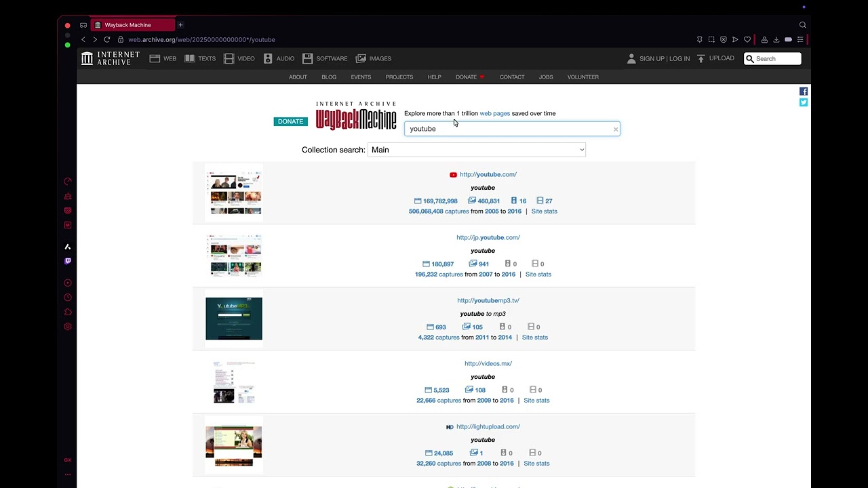868x488 pixels.
Task: Open the Easy Setup menu icon
Action: [x=800, y=40]
